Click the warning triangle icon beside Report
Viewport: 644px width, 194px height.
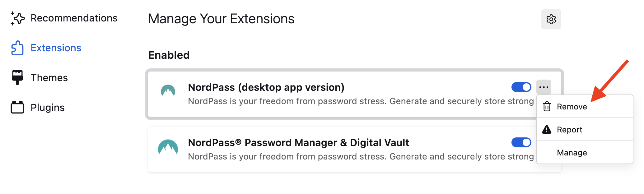tap(547, 129)
